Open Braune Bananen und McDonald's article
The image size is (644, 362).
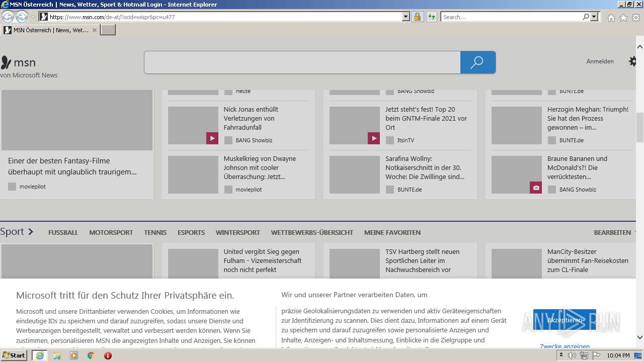point(578,167)
